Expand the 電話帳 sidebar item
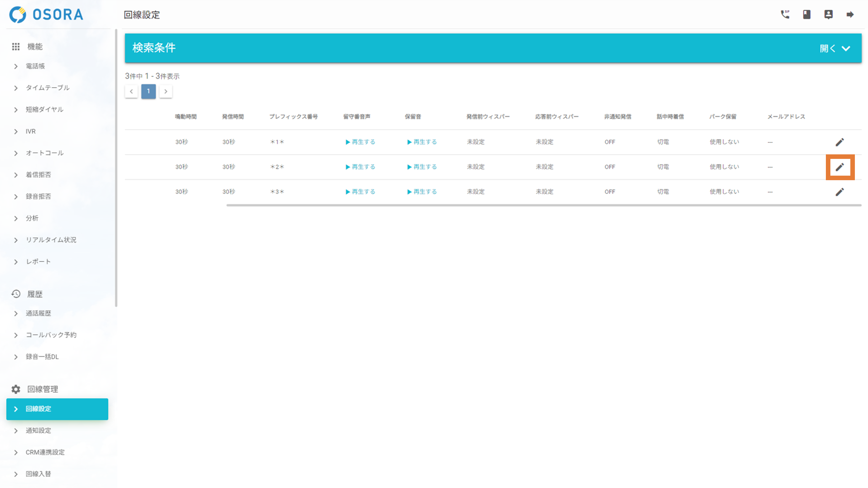868x488 pixels. 35,66
